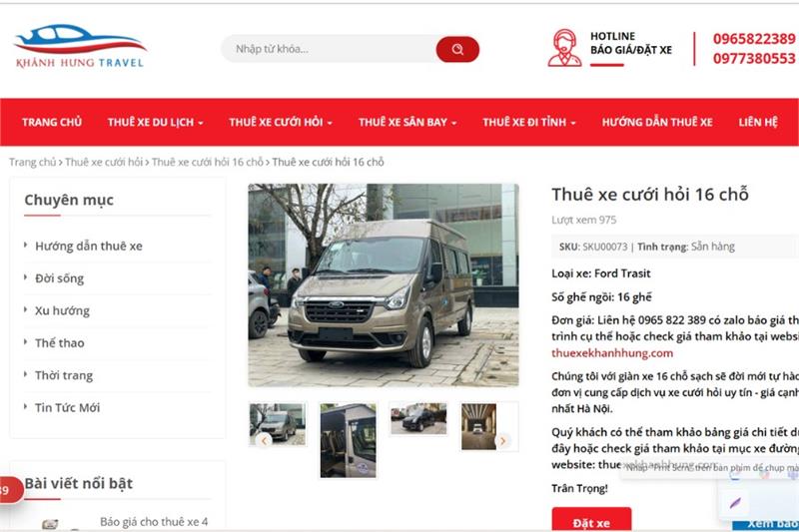This screenshot has width=799, height=532.
Task: Click the hotline headset operator icon
Action: [x=564, y=48]
